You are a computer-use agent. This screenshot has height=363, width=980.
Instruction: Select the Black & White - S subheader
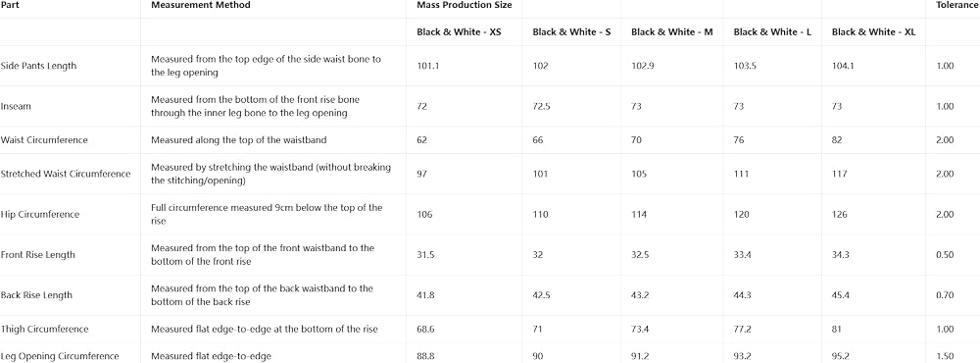(x=571, y=32)
